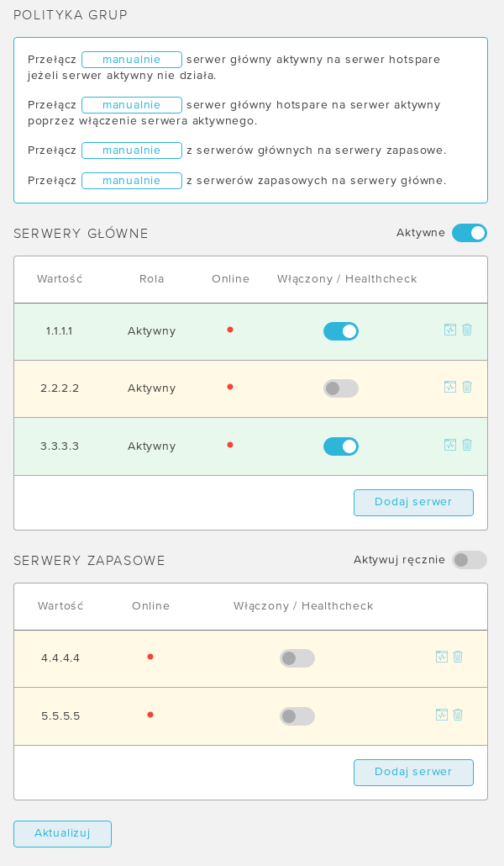Open healthcheck settings for server 2.2.2.2

450,387
